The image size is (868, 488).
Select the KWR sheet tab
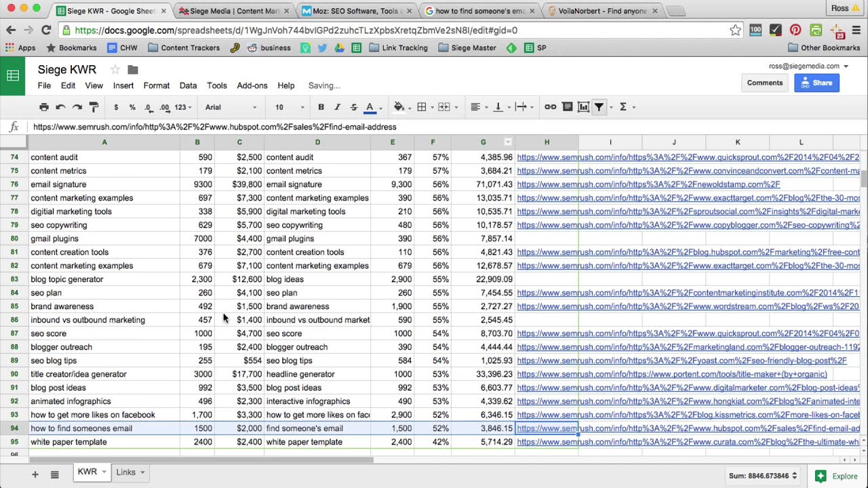tap(92, 472)
